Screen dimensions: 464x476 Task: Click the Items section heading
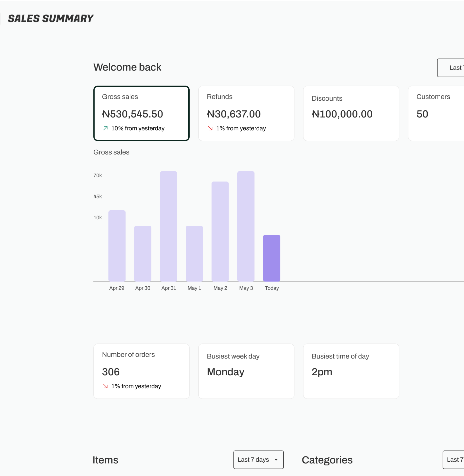105,460
